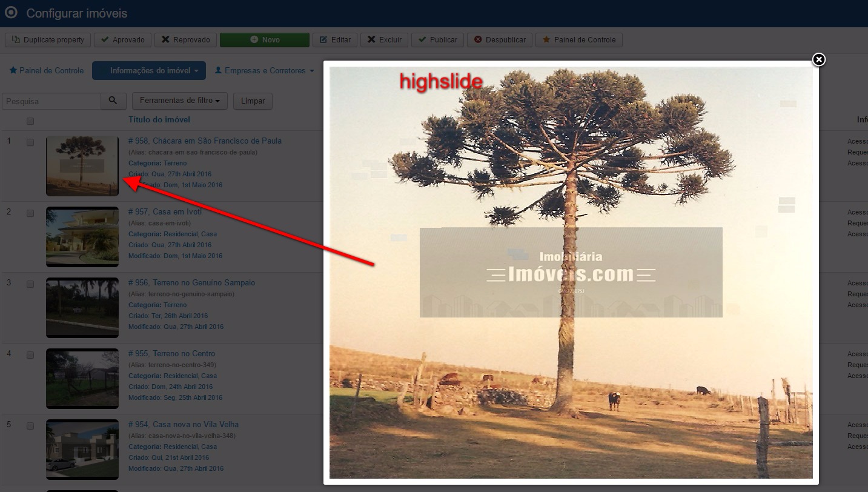Check the box for property 957

click(x=30, y=213)
